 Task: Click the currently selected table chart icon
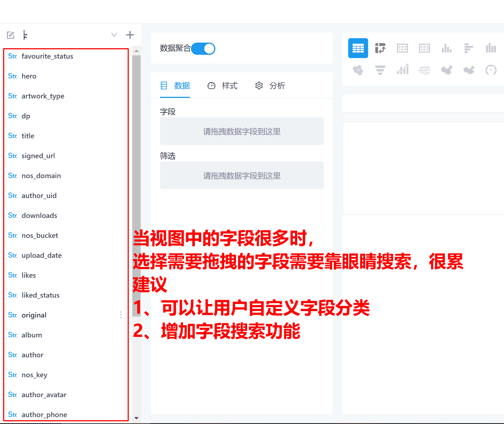pos(358,48)
